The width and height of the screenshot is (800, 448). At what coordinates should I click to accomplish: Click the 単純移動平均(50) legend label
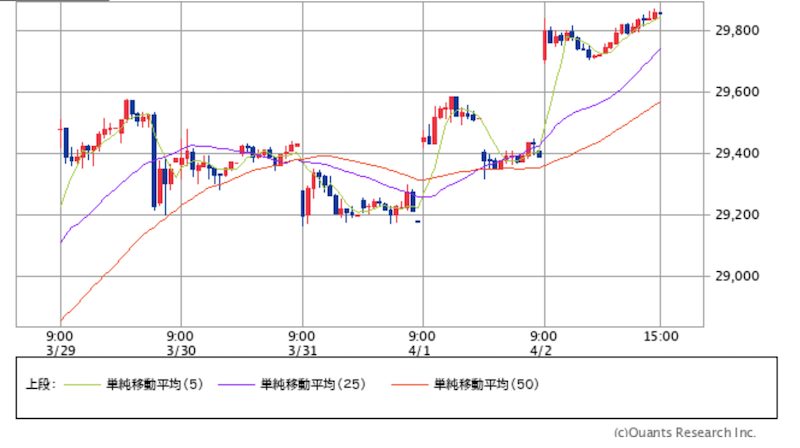[x=487, y=384]
